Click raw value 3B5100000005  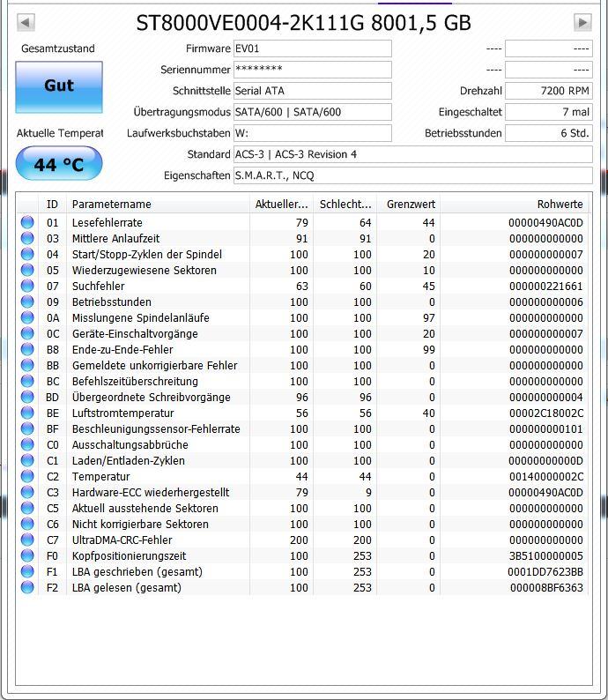click(546, 555)
